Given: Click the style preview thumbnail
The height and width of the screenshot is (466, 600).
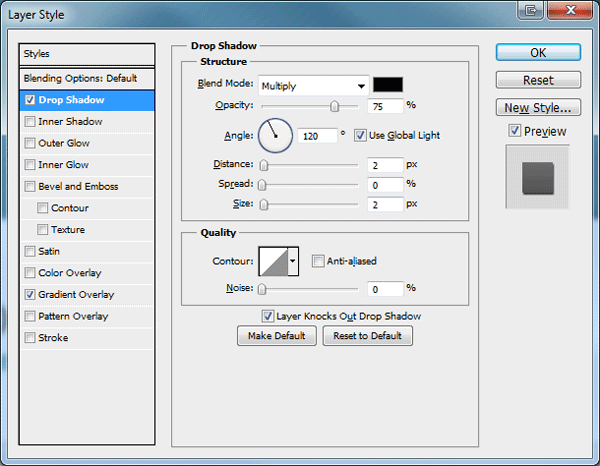Looking at the screenshot, I should 538,177.
